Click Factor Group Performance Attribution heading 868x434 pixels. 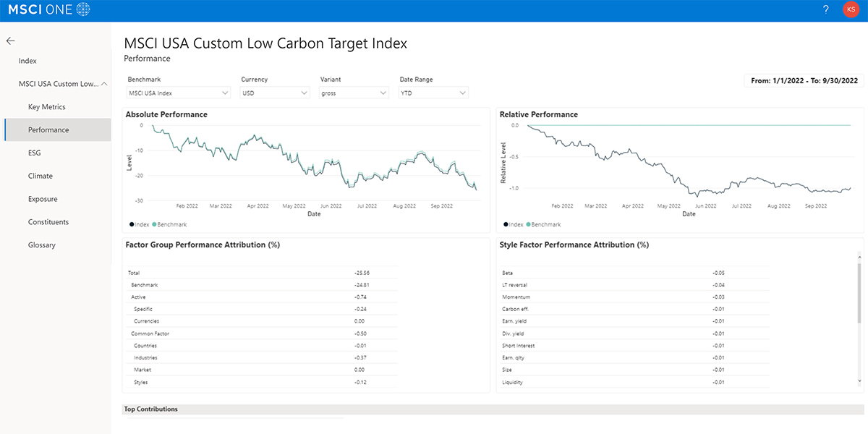[203, 244]
